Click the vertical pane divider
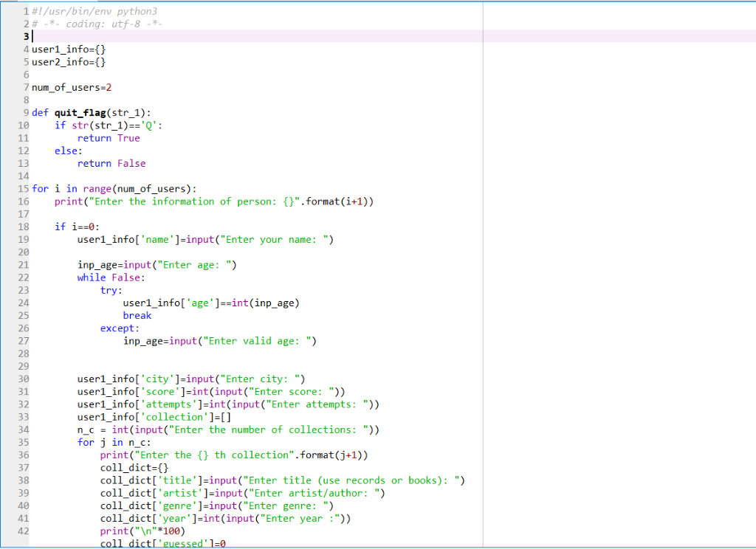The image size is (756, 549). [x=482, y=273]
